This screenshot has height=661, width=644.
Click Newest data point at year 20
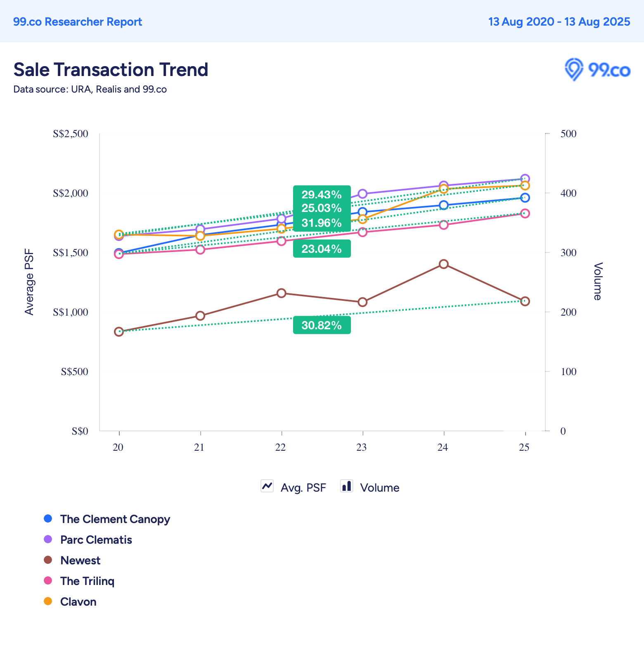[x=119, y=332]
